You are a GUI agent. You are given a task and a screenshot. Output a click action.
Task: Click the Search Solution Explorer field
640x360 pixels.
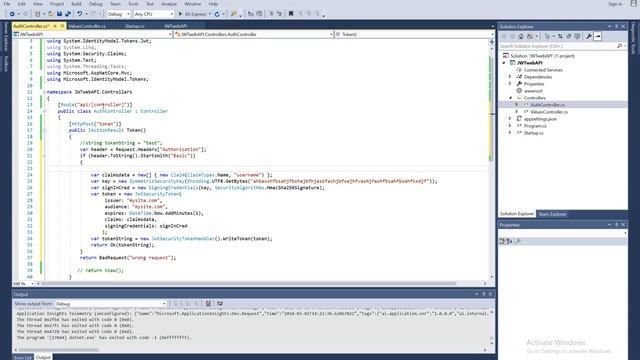pos(557,46)
